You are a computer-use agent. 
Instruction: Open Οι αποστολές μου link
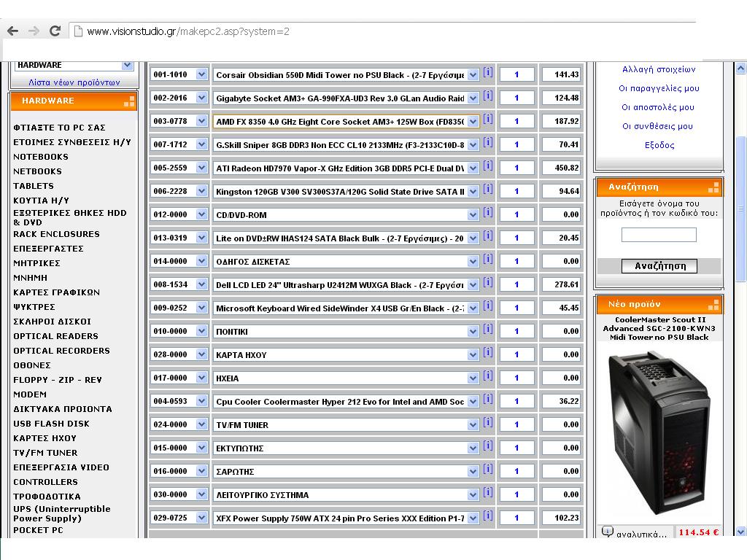(x=659, y=107)
